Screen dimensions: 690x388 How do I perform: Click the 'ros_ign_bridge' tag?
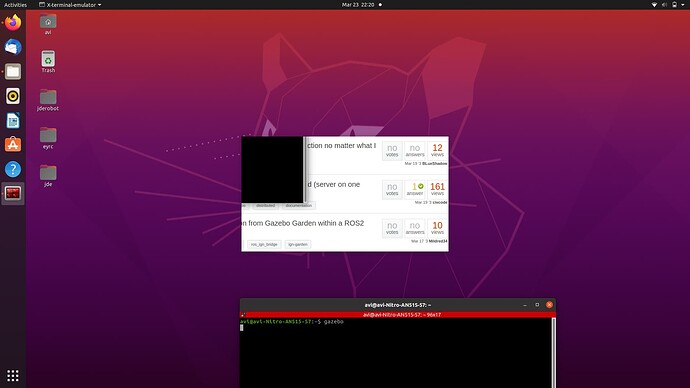[x=264, y=244]
